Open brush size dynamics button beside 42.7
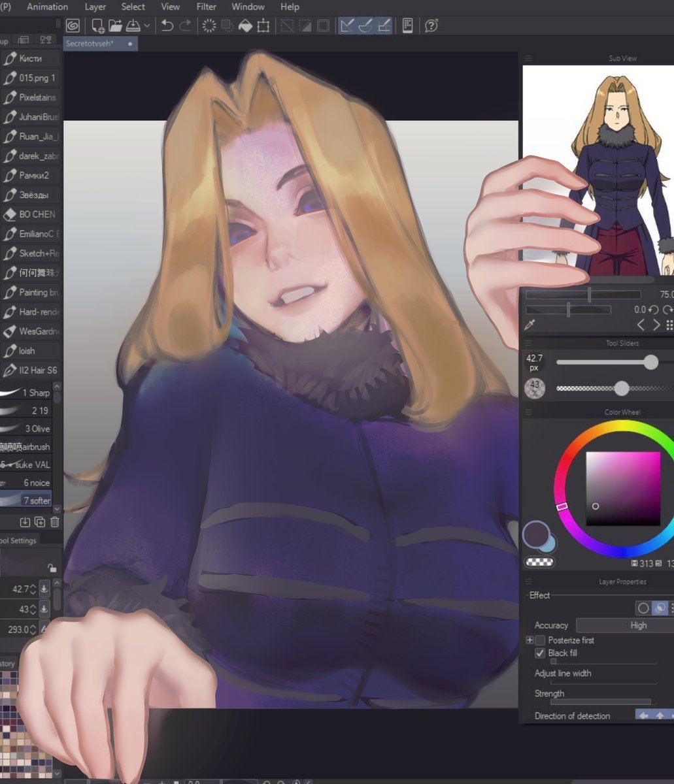Image resolution: width=674 pixels, height=784 pixels. pyautogui.click(x=44, y=589)
